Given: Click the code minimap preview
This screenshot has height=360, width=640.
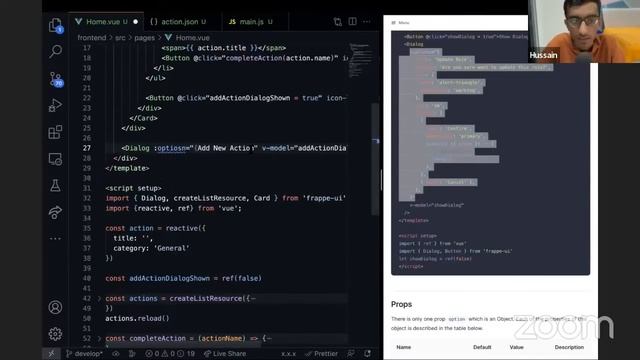Looking at the screenshot, I should click(x=359, y=60).
